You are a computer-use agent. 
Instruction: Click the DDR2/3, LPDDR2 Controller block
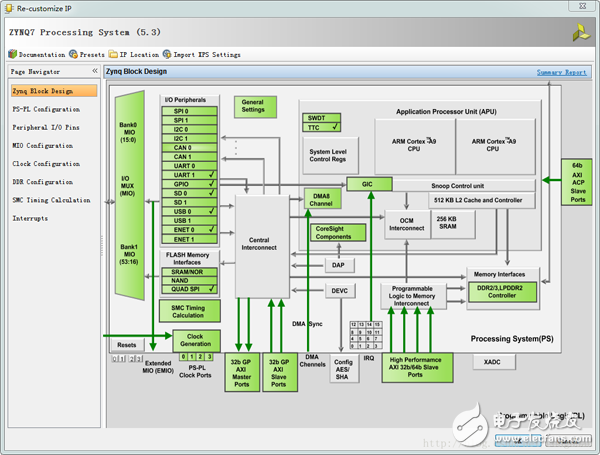pyautogui.click(x=502, y=292)
